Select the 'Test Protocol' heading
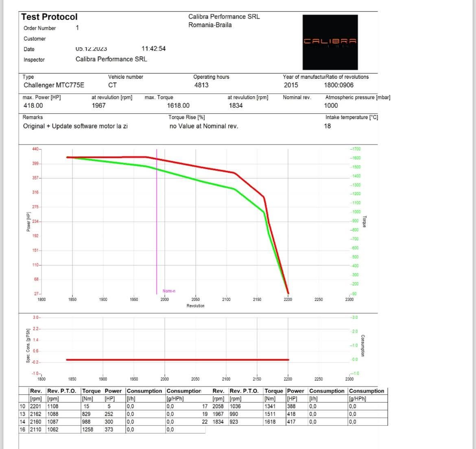The image size is (476, 449). click(x=50, y=17)
